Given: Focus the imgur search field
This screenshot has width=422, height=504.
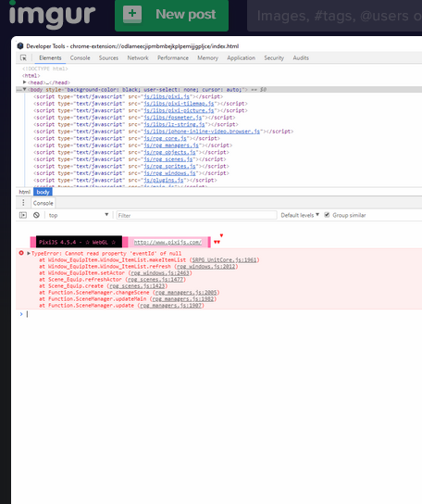Looking at the screenshot, I should pyautogui.click(x=334, y=16).
